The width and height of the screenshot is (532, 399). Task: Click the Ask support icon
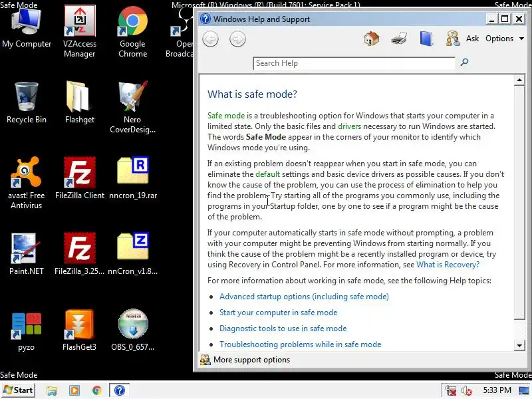click(453, 39)
